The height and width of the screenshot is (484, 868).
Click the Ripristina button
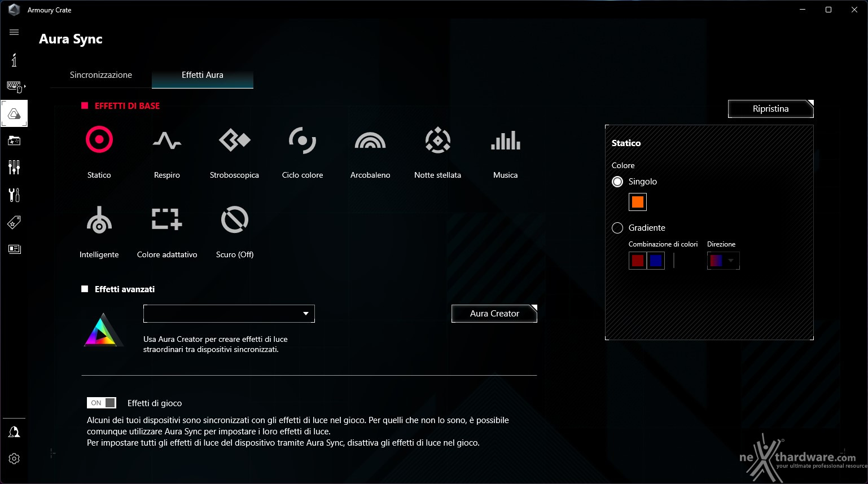coord(771,109)
